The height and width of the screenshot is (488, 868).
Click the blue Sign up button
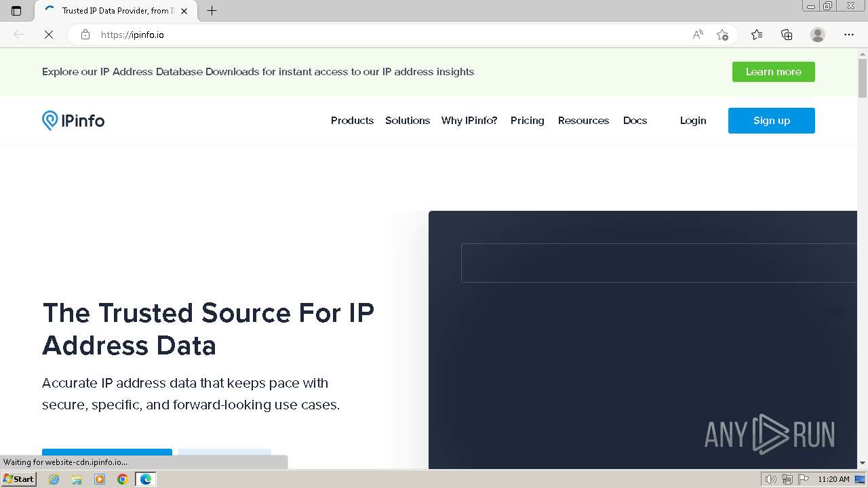click(x=772, y=121)
